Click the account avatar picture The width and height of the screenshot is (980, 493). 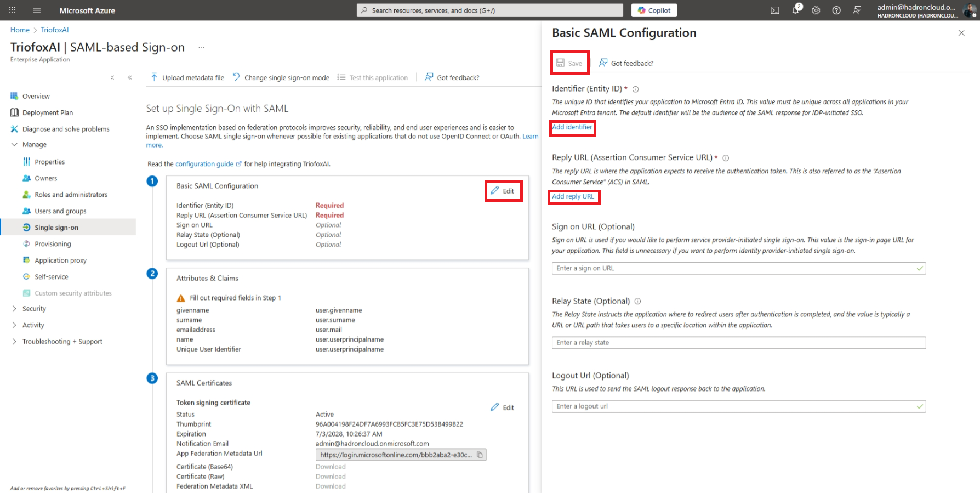click(x=970, y=10)
